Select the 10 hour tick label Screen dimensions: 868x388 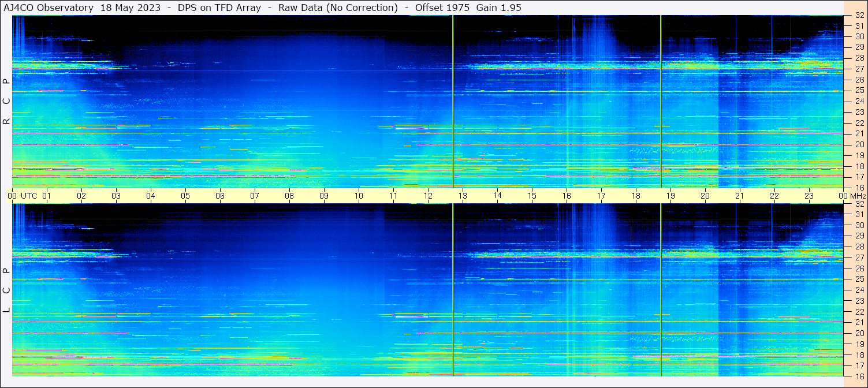359,196
